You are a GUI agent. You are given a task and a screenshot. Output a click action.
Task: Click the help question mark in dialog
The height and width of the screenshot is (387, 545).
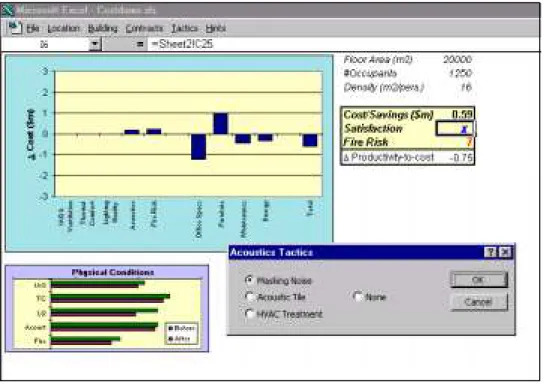tap(490, 252)
